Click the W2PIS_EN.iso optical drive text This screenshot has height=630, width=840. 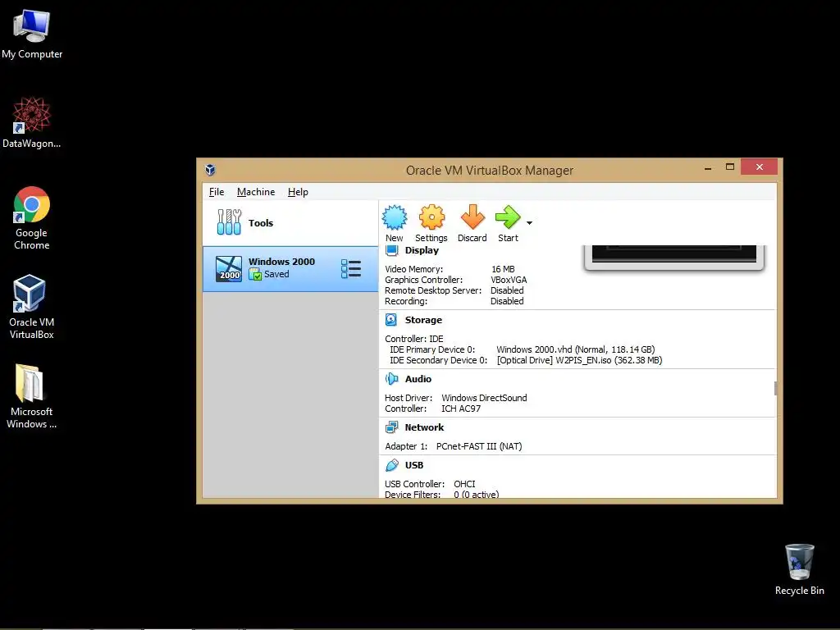tap(579, 360)
